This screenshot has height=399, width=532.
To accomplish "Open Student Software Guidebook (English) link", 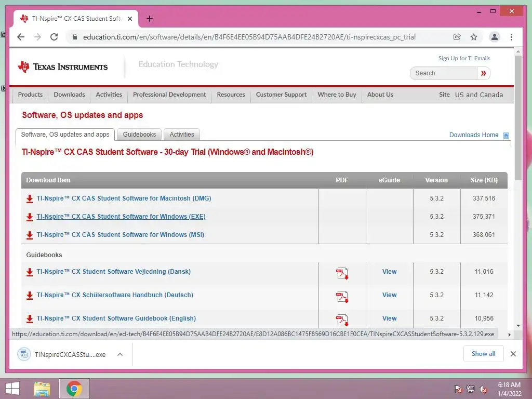I will [x=116, y=318].
